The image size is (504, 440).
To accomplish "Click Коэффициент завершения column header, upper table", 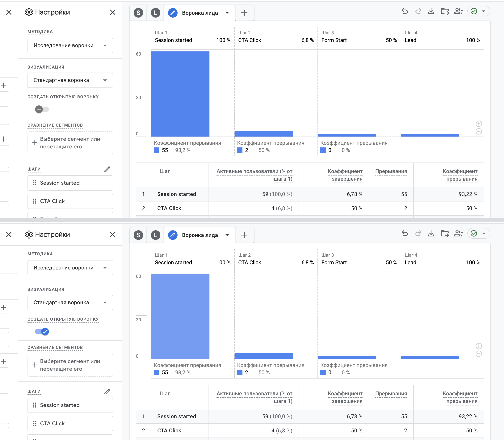I will 345,175.
